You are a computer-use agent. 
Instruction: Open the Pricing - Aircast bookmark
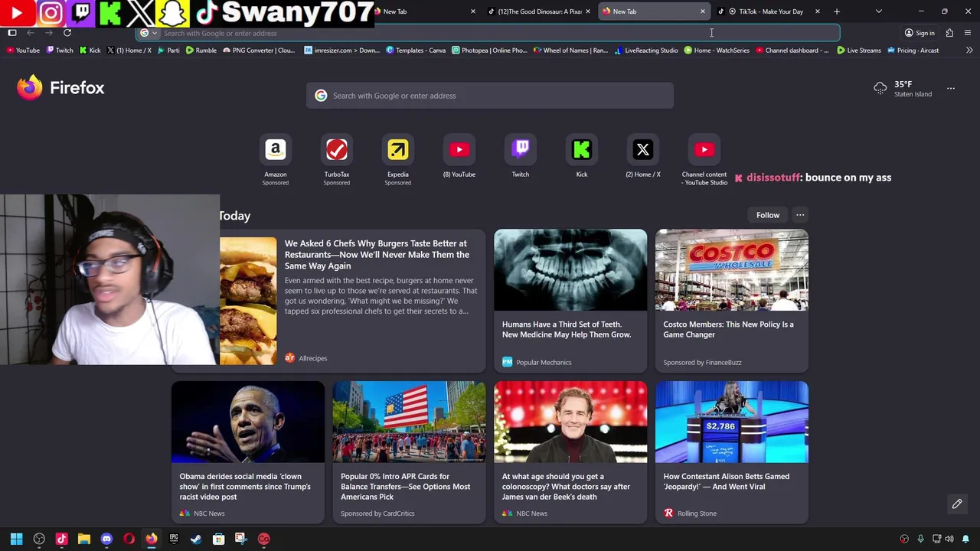point(913,51)
